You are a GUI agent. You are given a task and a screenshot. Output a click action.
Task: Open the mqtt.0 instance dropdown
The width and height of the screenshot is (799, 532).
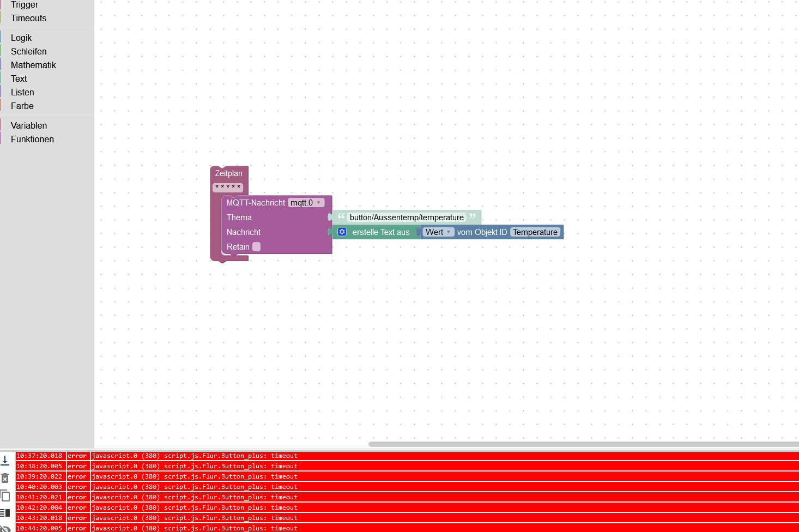(306, 202)
